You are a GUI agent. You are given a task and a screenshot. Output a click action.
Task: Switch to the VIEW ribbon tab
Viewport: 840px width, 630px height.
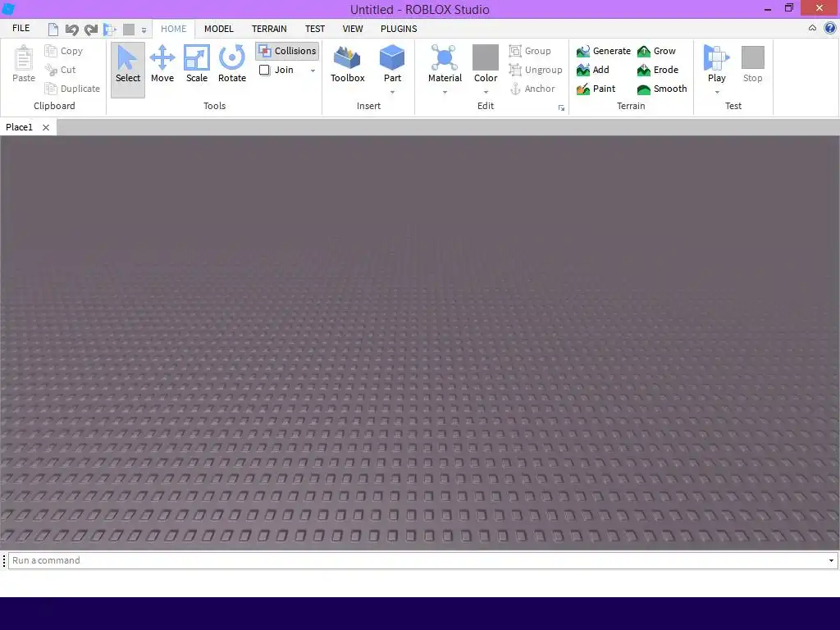point(353,29)
